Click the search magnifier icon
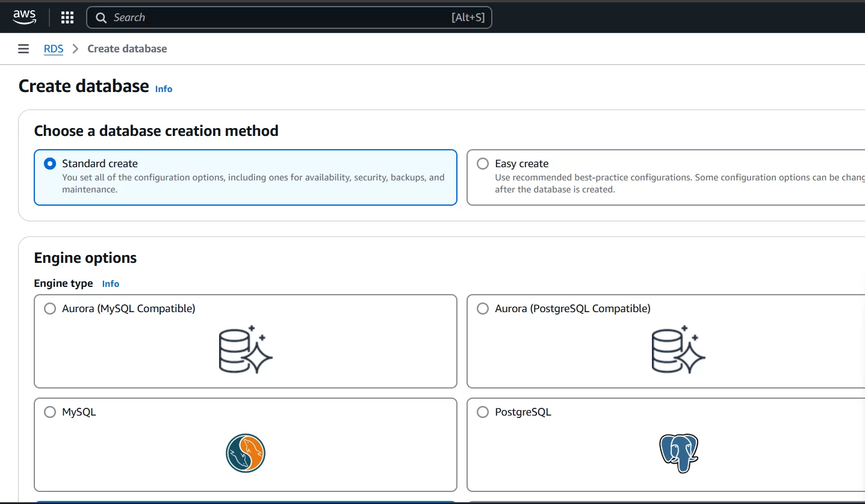 pyautogui.click(x=101, y=17)
